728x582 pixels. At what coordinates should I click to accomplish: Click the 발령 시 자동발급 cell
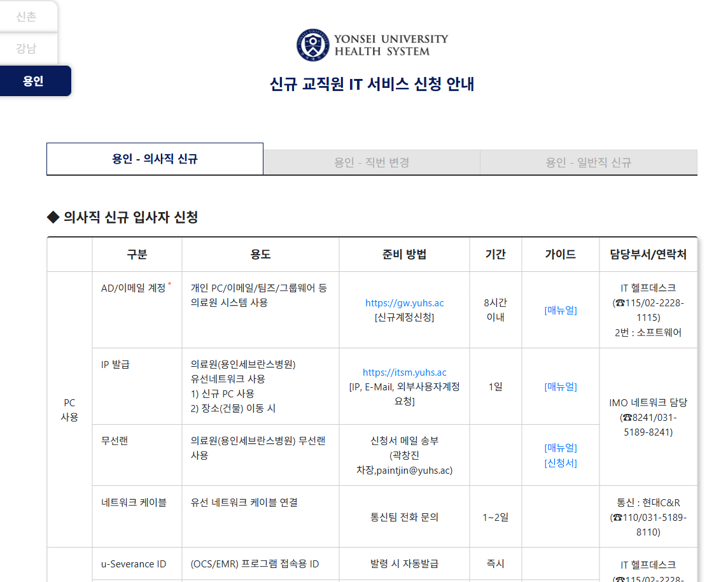tap(404, 564)
